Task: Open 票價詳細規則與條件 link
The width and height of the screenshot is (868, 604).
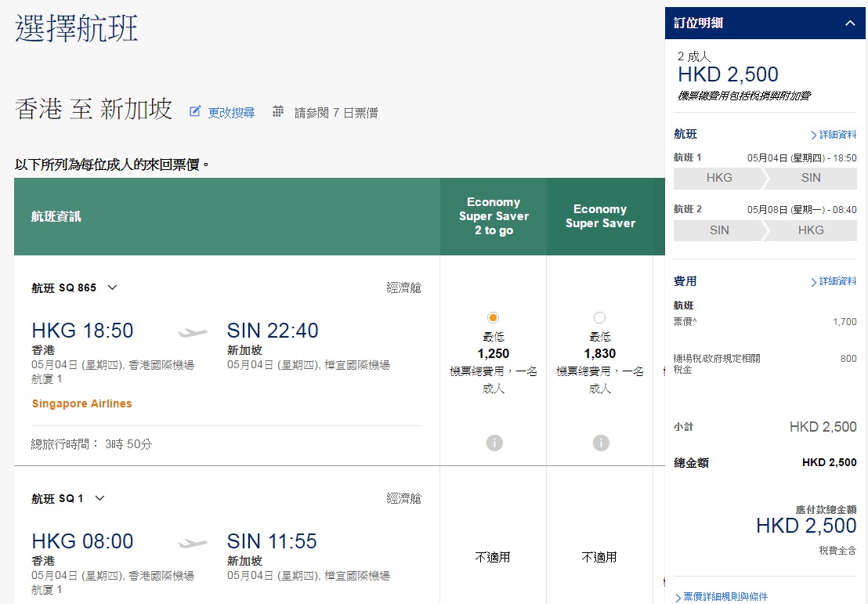Action: (x=721, y=597)
